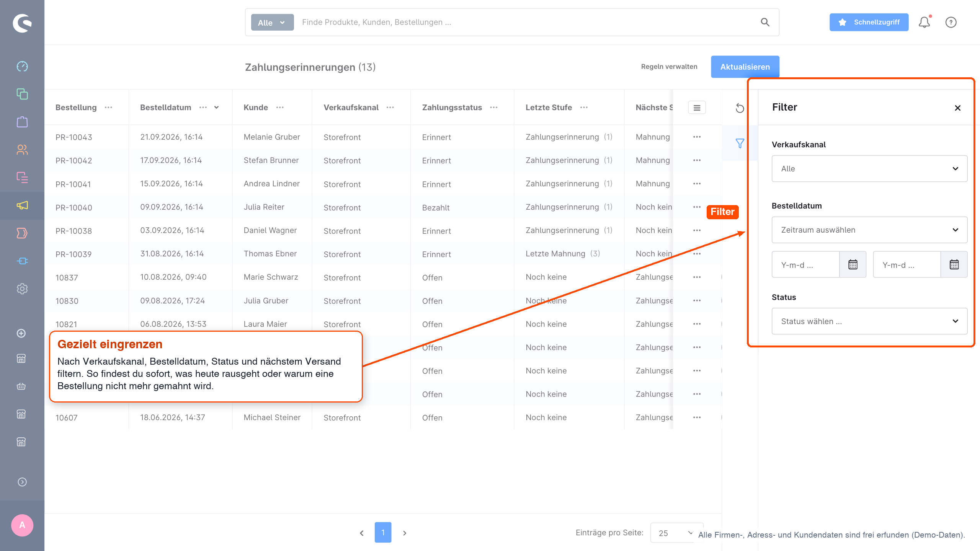Open the Dashboard sidebar icon

click(22, 66)
